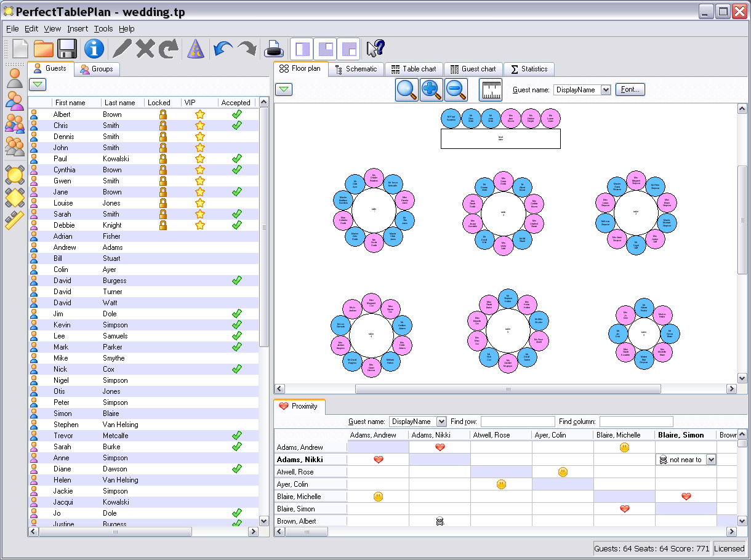This screenshot has width=751, height=560.
Task: Click the smiley in the Ayer, Colin row
Action: (502, 484)
